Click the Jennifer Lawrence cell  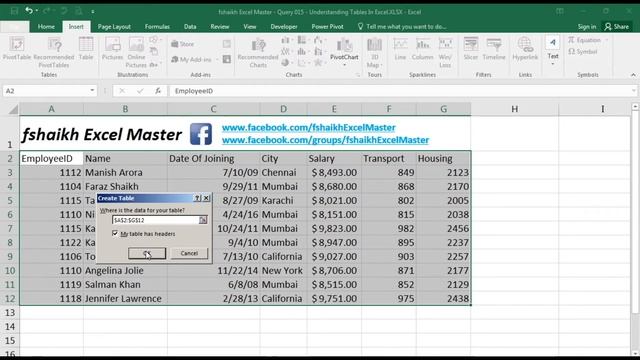click(x=125, y=299)
